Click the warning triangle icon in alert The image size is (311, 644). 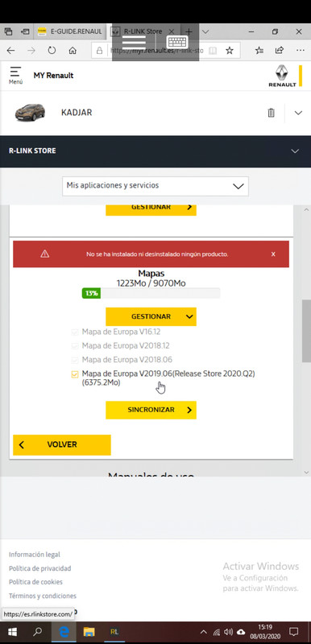pyautogui.click(x=45, y=254)
